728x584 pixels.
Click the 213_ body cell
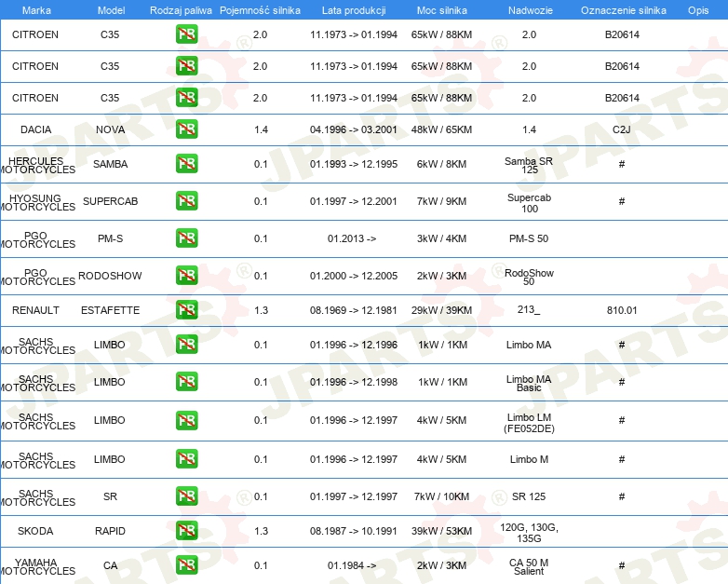[529, 309]
